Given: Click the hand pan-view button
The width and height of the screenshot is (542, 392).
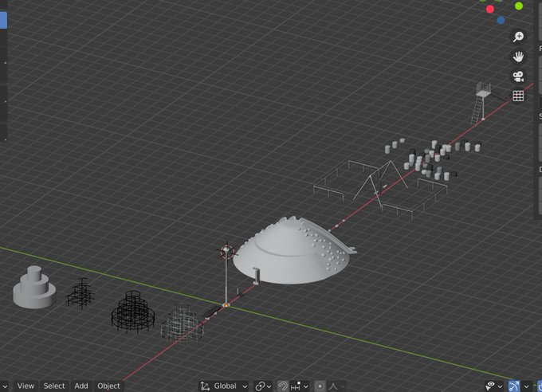Looking at the screenshot, I should click(x=518, y=57).
